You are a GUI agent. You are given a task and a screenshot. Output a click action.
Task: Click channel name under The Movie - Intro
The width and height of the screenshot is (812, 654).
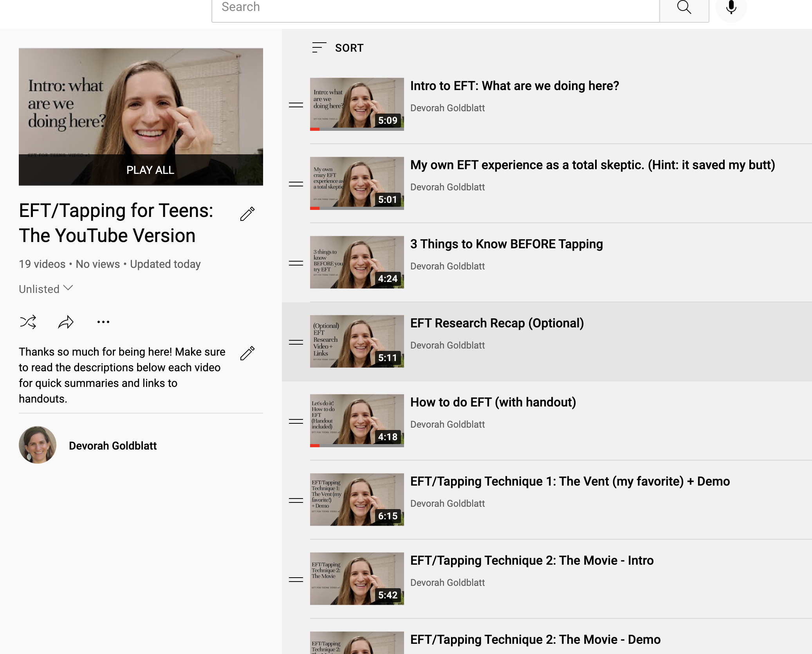(448, 583)
